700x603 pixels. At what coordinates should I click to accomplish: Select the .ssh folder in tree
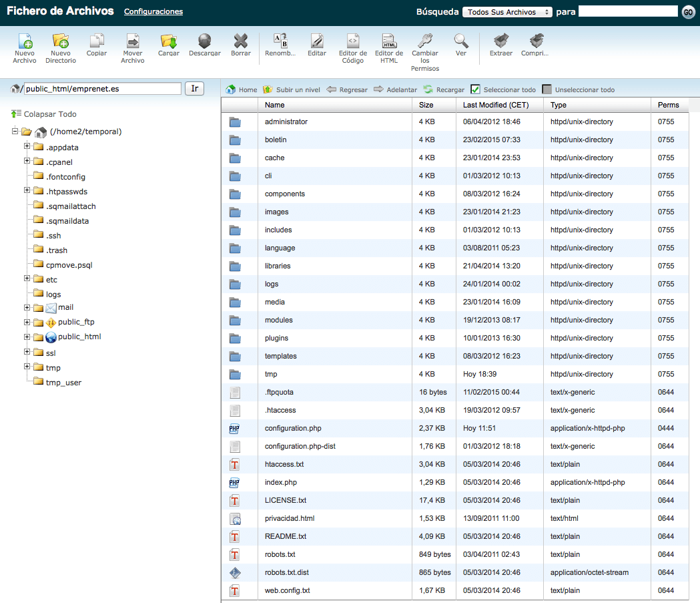[53, 236]
